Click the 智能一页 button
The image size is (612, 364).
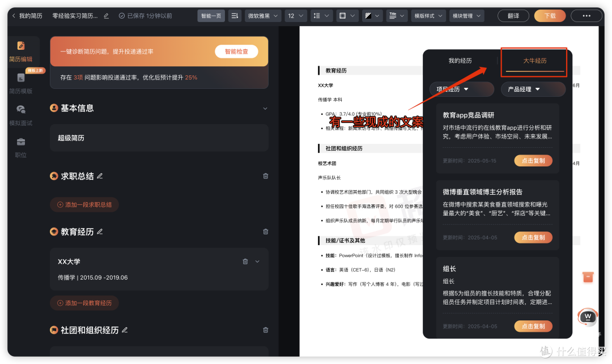211,16
